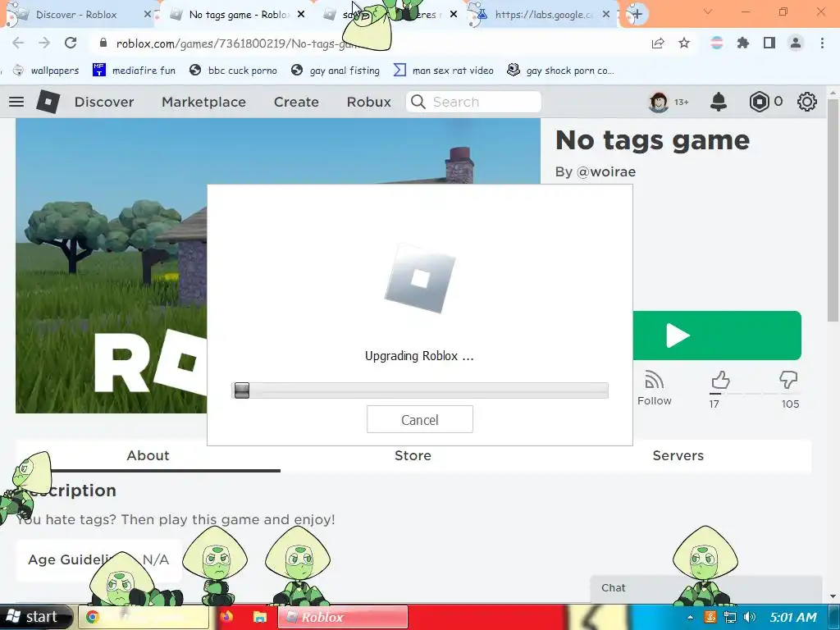
Task: Open a new browser tab
Action: pyautogui.click(x=636, y=14)
